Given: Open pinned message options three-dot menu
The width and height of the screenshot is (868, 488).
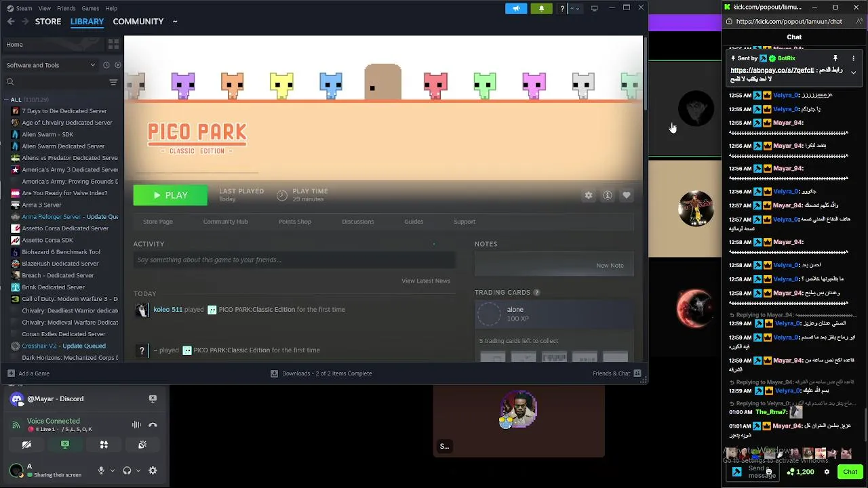Looking at the screenshot, I should click(854, 59).
